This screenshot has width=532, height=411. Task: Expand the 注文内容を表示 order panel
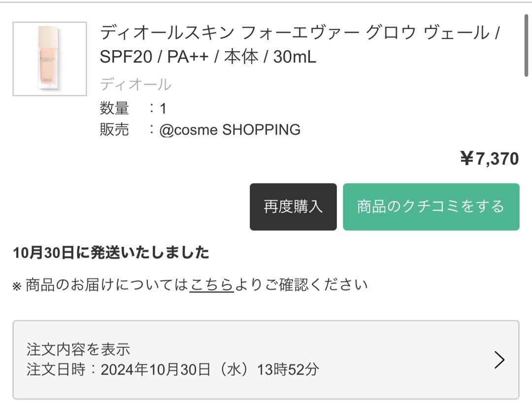point(266,360)
